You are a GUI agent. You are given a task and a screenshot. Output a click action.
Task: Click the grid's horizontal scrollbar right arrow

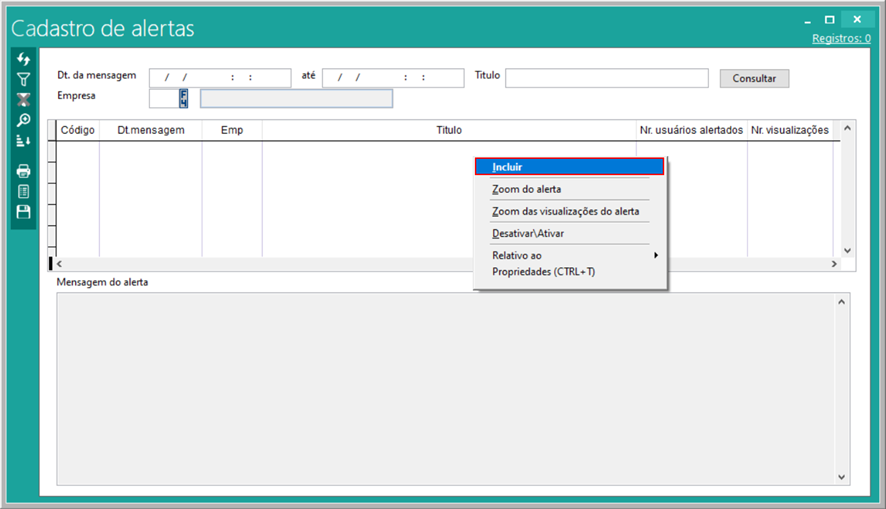834,263
